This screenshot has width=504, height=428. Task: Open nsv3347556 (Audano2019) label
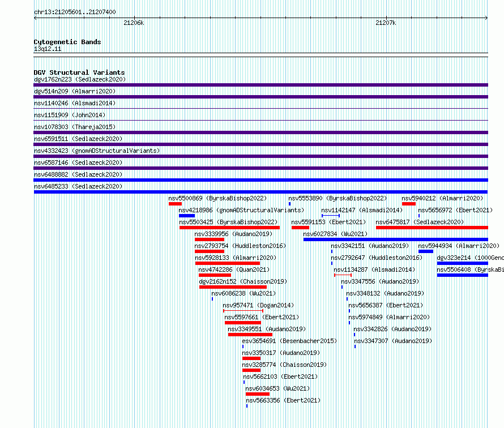[x=380, y=281]
